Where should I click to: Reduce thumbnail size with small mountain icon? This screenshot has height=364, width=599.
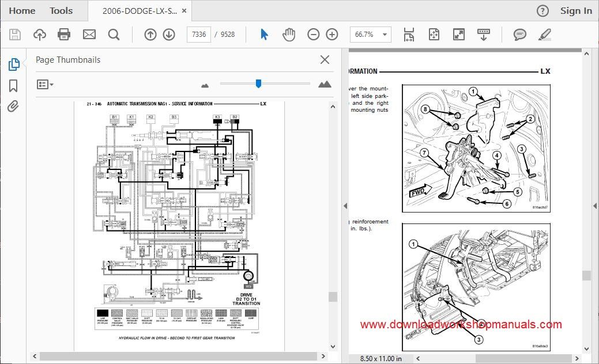[x=205, y=85]
